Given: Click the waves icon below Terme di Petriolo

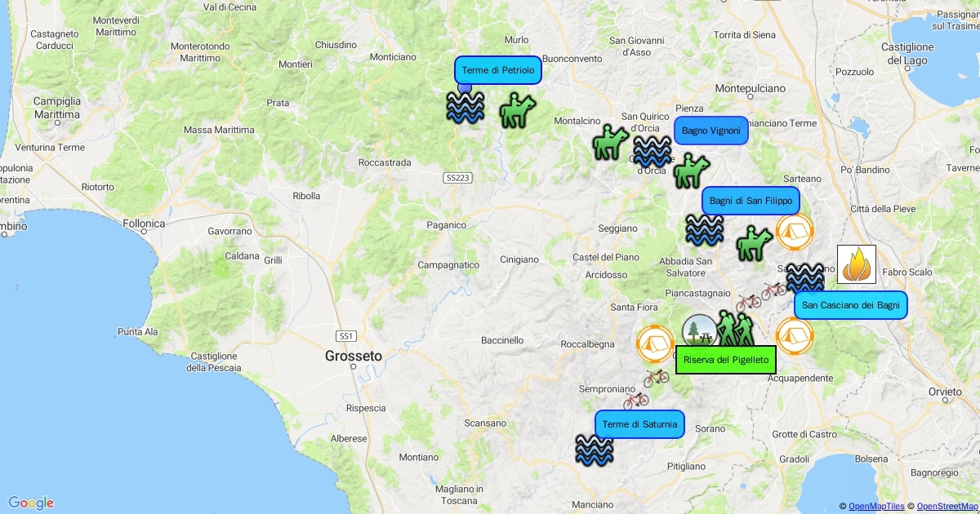Looking at the screenshot, I should click(465, 107).
